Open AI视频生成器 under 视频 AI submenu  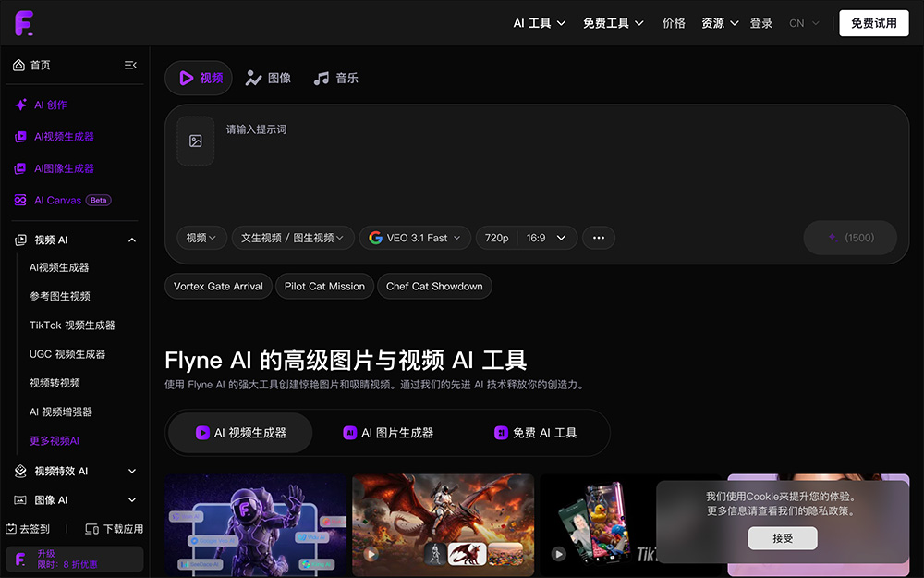[59, 267]
